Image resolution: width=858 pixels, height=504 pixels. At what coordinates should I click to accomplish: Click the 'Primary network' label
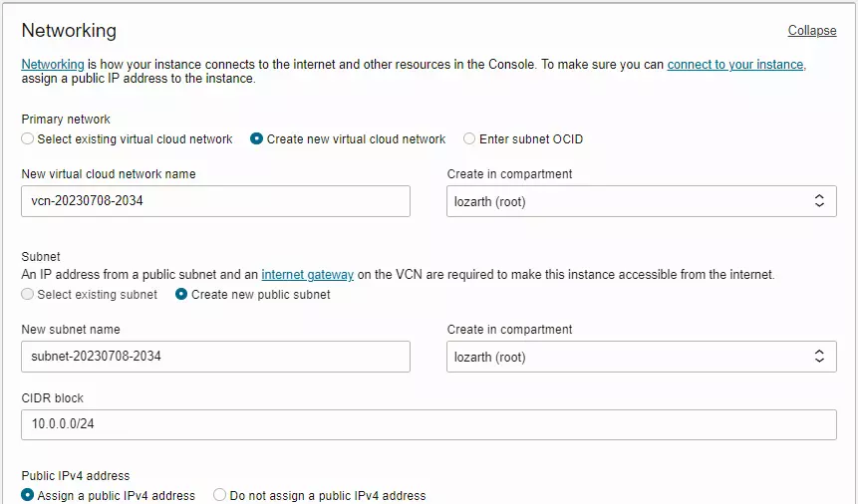click(x=66, y=120)
